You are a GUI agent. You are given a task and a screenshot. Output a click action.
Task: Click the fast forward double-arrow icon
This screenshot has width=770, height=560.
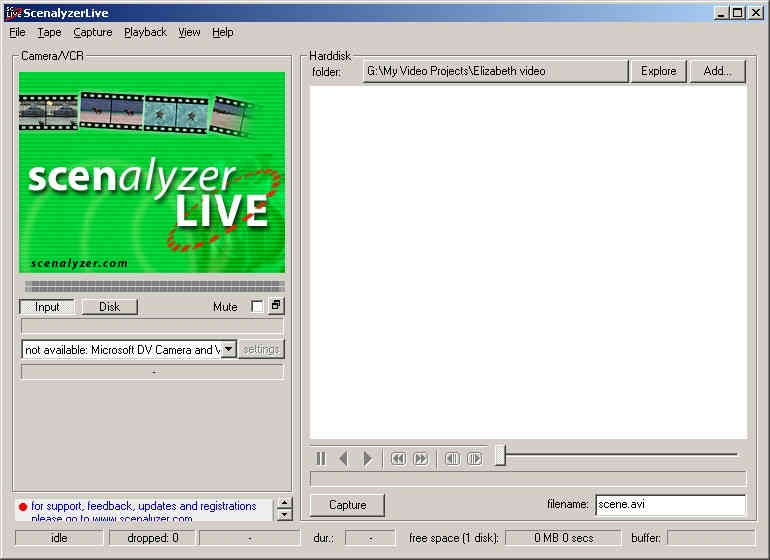click(x=420, y=458)
